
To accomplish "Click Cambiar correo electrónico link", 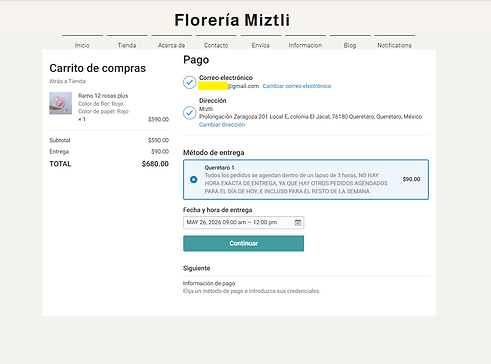I will pyautogui.click(x=297, y=86).
